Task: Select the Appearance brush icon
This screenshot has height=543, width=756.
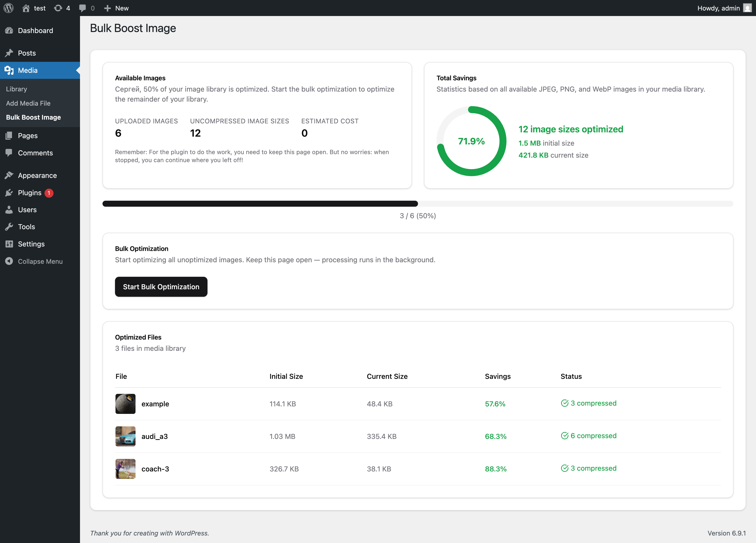Action: pyautogui.click(x=9, y=175)
